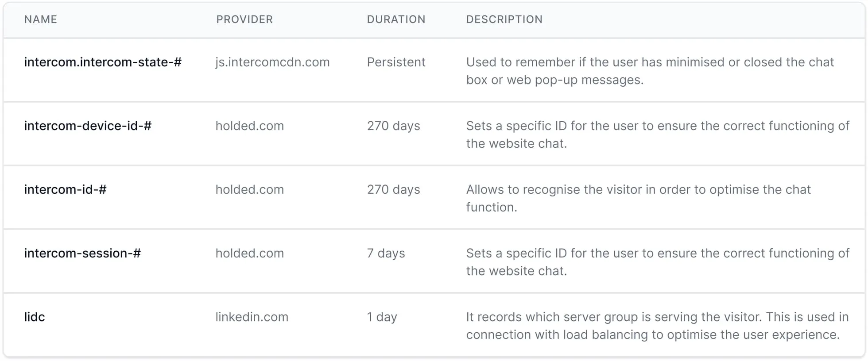Screen dimensions: 868x361
Task: Select the intercom-id-# cookie name
Action: 65,189
